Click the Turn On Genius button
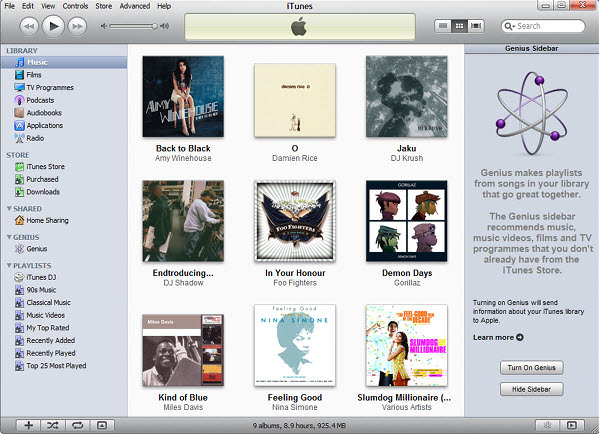 (531, 368)
